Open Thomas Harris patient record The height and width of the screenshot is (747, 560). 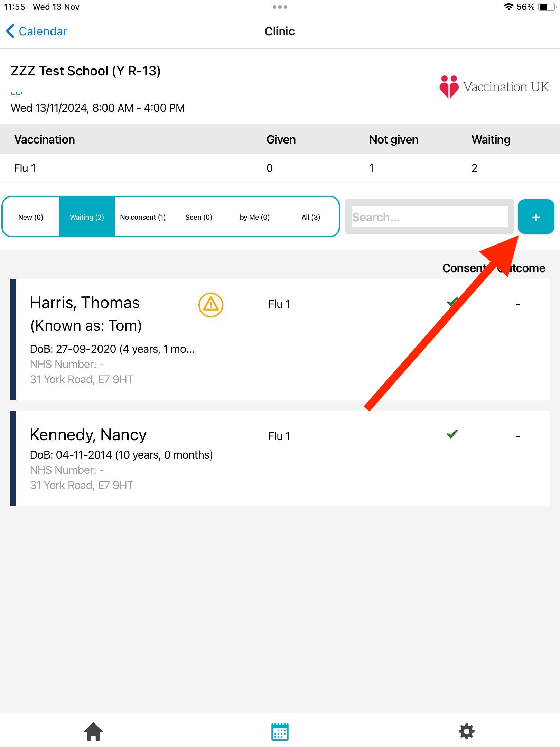click(x=85, y=303)
